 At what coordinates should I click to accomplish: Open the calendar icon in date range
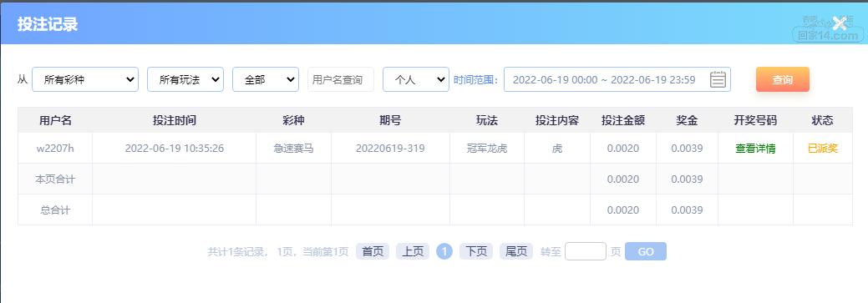(x=718, y=79)
